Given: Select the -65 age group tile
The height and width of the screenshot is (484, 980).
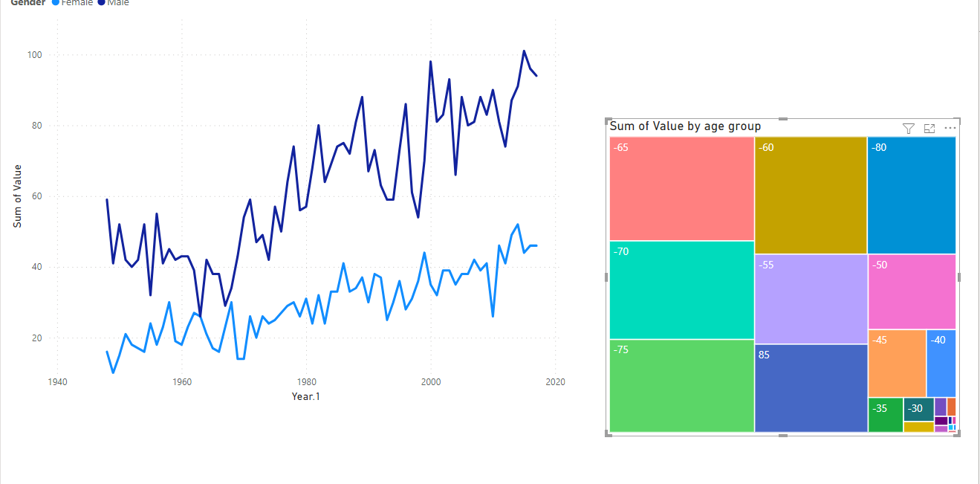Looking at the screenshot, I should pyautogui.click(x=681, y=188).
